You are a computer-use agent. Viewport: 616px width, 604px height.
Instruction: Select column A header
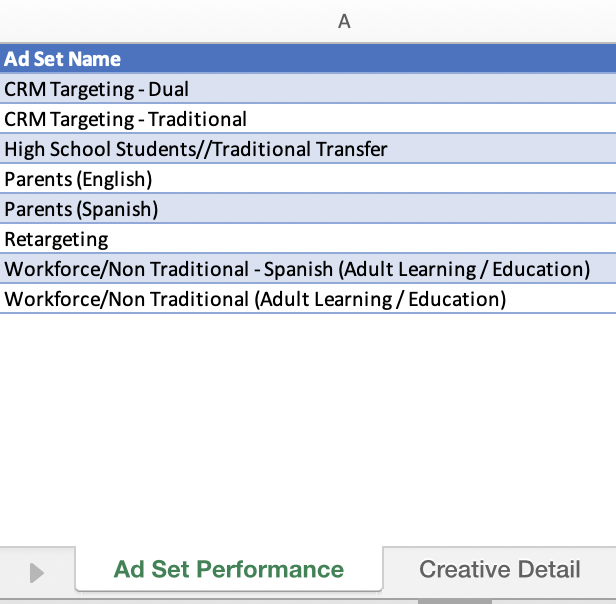pyautogui.click(x=344, y=21)
